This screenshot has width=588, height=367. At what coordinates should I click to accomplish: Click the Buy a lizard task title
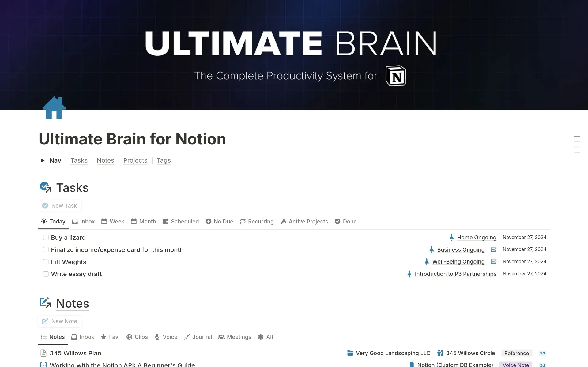point(68,238)
